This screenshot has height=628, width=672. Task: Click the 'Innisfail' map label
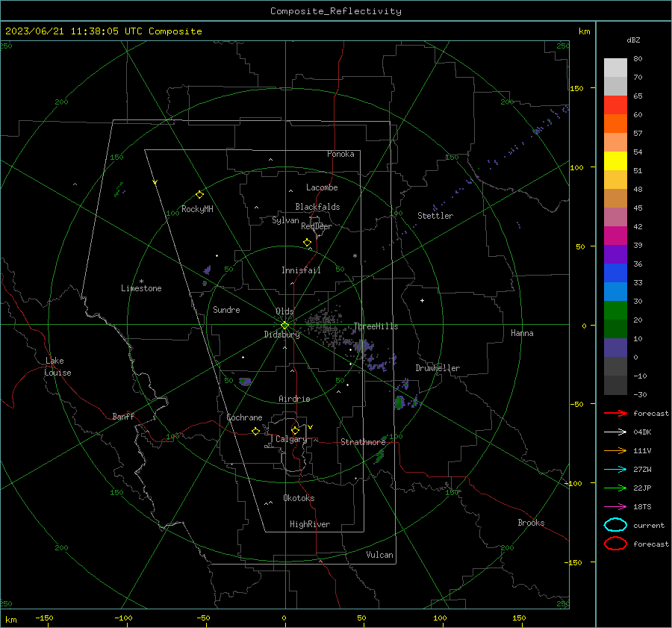301,270
